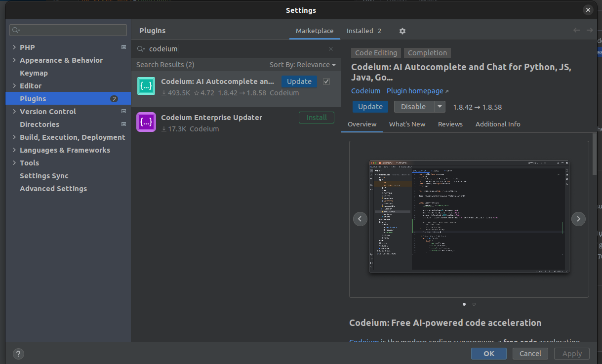Click the teal Codeium plugin icon
This screenshot has width=602, height=364.
coord(146,86)
